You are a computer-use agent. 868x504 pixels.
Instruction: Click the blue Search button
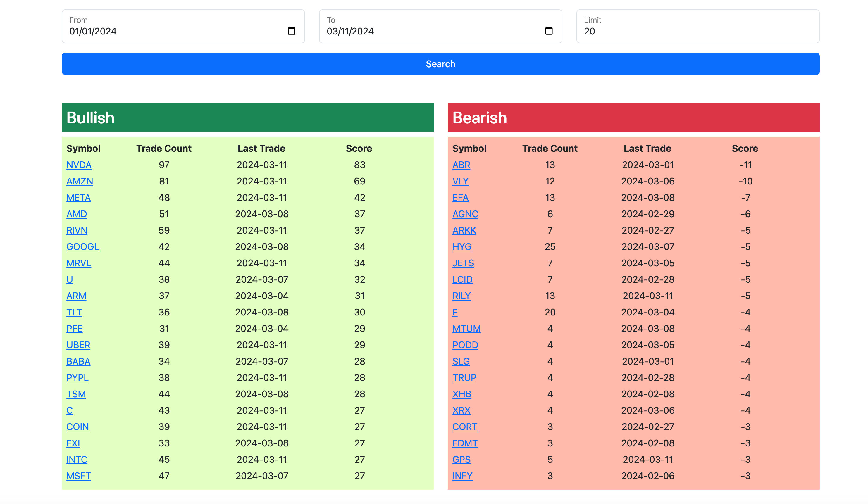440,64
